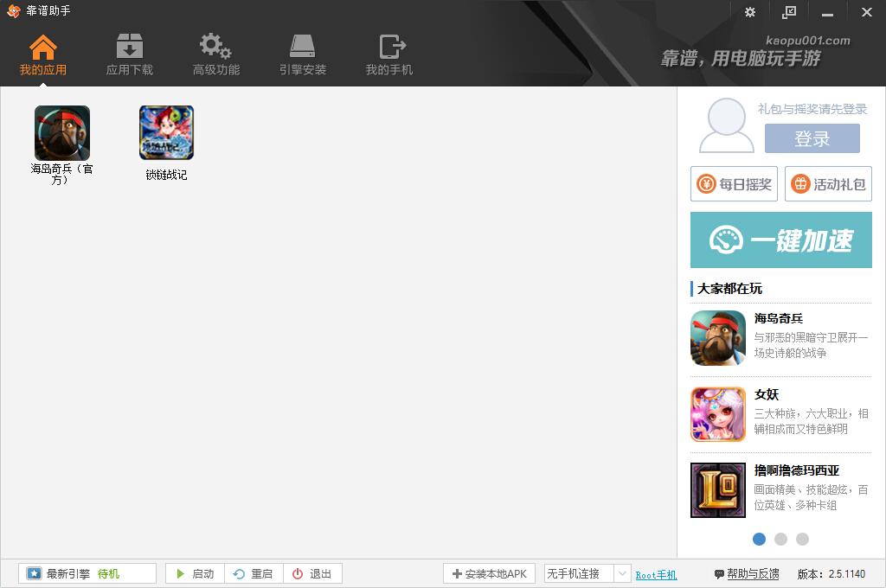Screen dimensions: 886x588
Task: Open the 高级功能 tab
Action: tap(216, 54)
